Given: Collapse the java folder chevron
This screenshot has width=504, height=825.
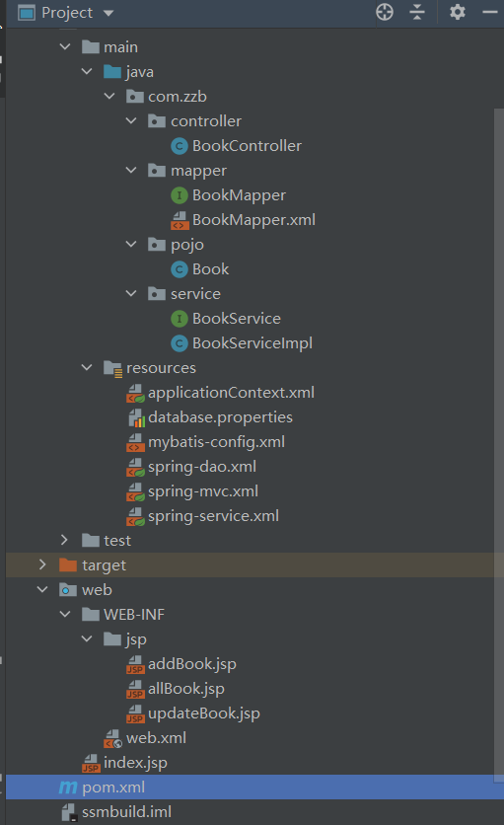Looking at the screenshot, I should [88, 72].
